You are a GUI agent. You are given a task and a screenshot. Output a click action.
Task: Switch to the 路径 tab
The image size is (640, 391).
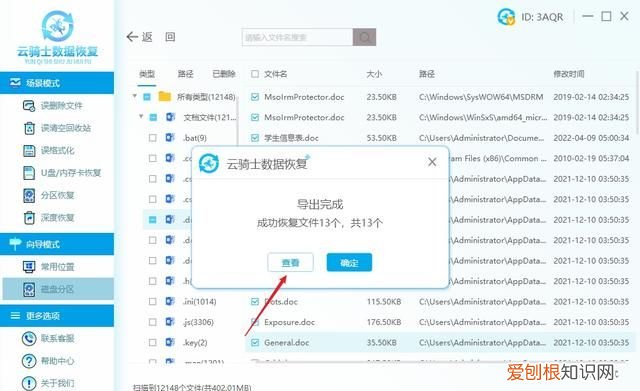point(185,74)
